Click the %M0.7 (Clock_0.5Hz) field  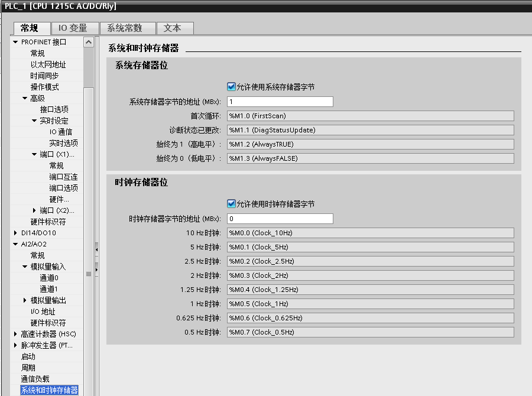pyautogui.click(x=371, y=332)
